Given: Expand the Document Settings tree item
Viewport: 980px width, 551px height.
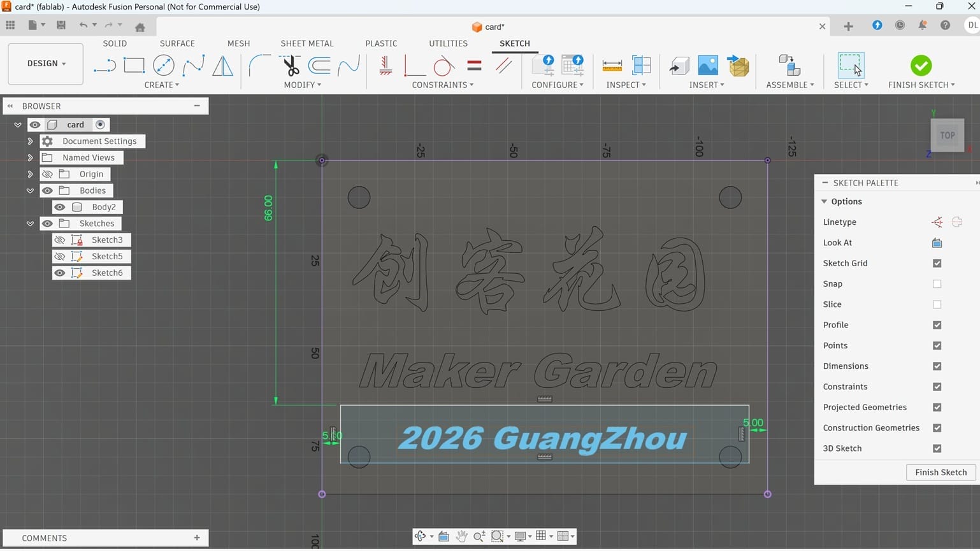Looking at the screenshot, I should point(30,141).
